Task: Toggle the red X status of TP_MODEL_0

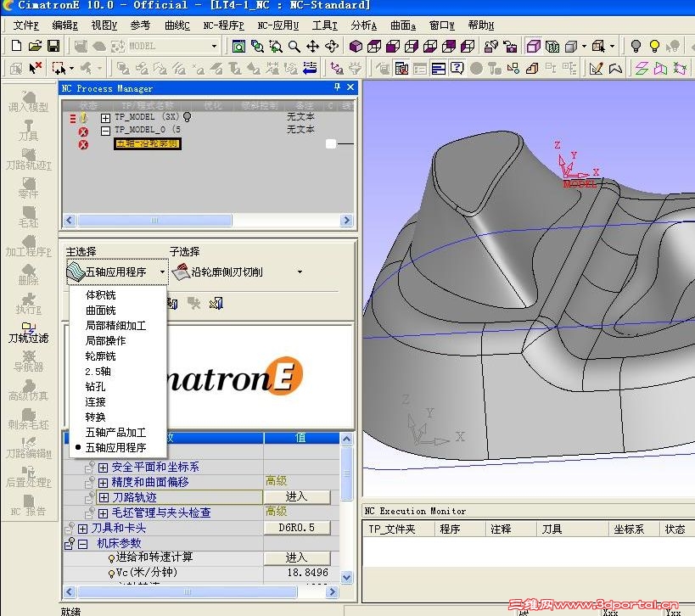Action: pyautogui.click(x=83, y=132)
